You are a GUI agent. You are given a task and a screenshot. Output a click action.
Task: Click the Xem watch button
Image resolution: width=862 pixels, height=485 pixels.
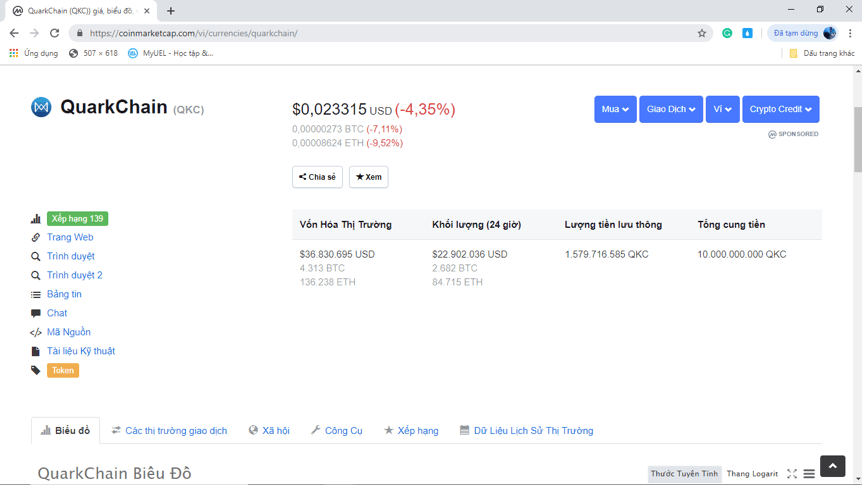tap(368, 177)
